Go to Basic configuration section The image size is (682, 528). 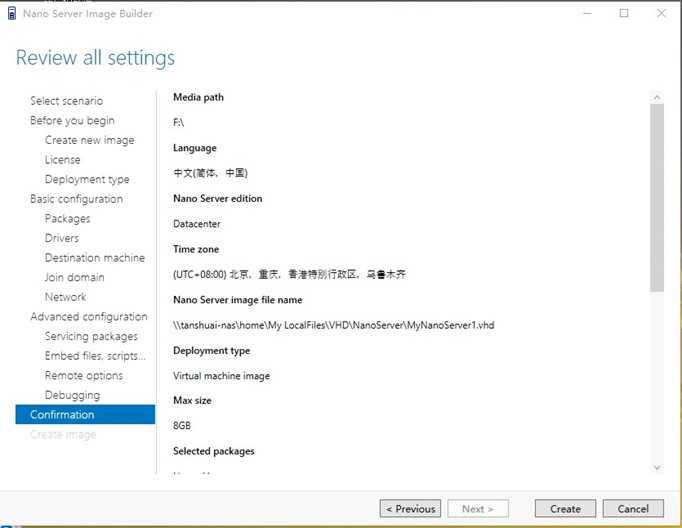click(77, 199)
